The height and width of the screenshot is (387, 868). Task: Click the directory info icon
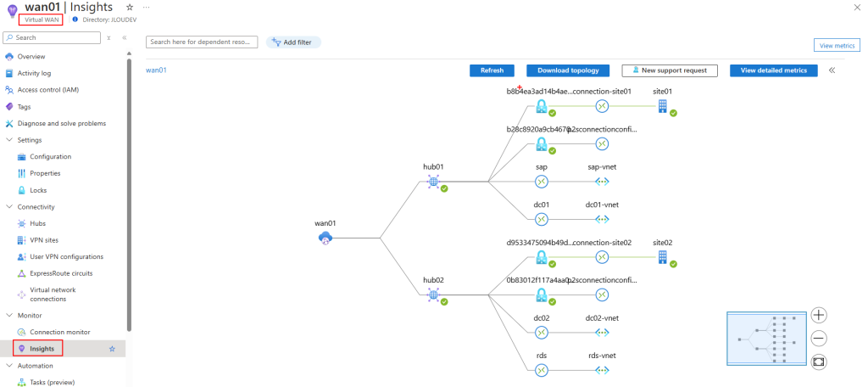pyautogui.click(x=75, y=20)
